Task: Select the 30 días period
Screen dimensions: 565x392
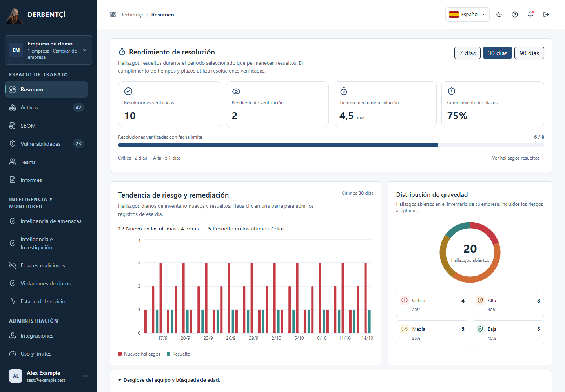Action: [x=498, y=53]
